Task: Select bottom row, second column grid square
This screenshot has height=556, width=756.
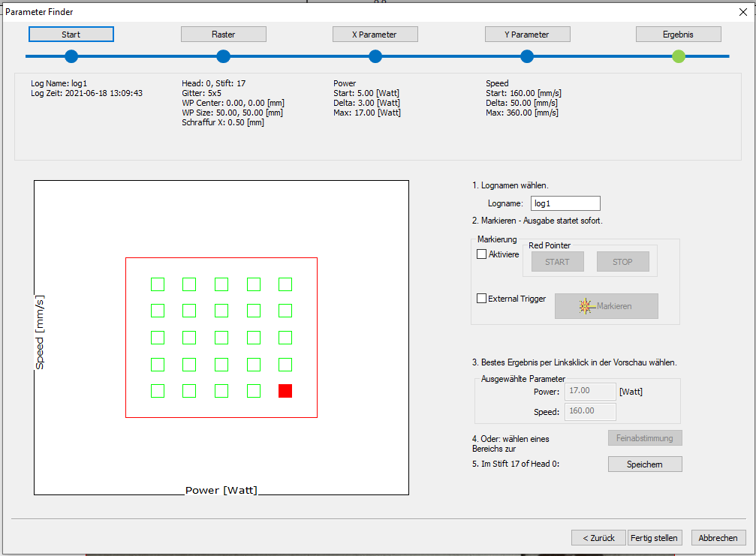Action: [189, 391]
